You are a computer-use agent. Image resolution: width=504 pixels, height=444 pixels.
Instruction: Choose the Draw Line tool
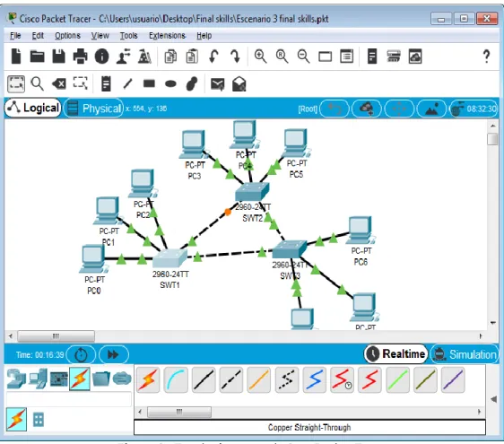click(127, 84)
